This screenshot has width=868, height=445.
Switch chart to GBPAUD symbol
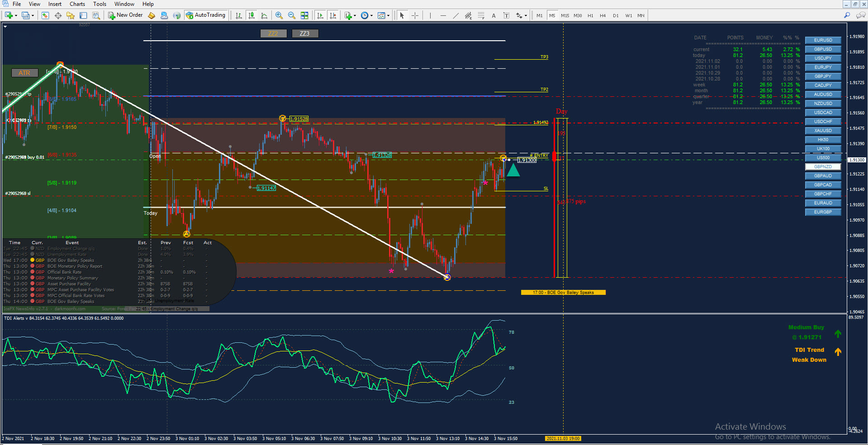(x=823, y=176)
